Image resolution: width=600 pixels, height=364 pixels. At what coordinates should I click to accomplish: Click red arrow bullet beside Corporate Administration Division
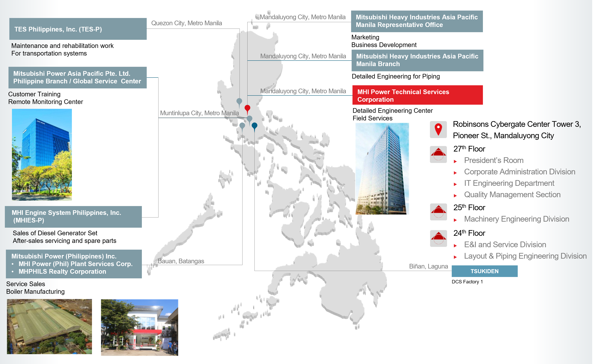pos(455,173)
